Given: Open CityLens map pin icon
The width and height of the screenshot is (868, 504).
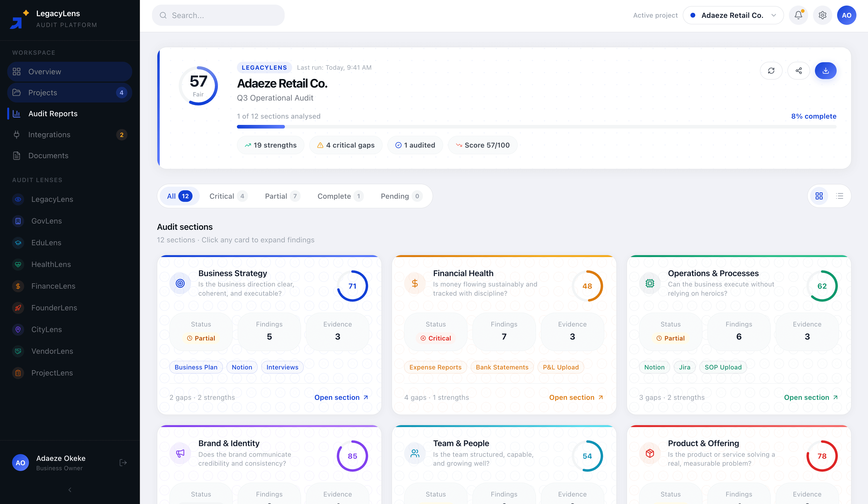Looking at the screenshot, I should (18, 329).
